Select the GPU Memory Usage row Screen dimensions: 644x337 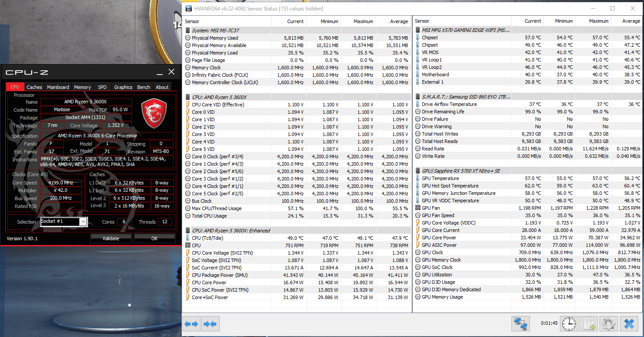[528, 297]
